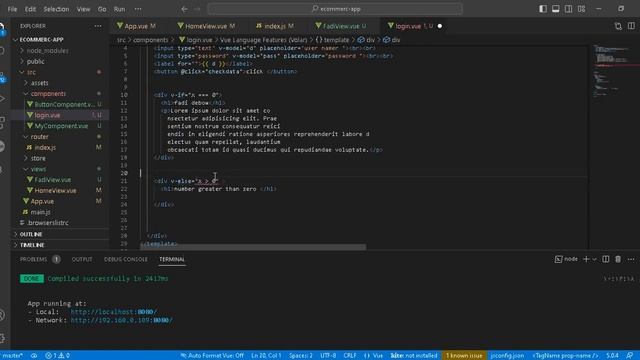Viewport: 640px width, 360px height.
Task: Open the Run menu
Action: 119,9
